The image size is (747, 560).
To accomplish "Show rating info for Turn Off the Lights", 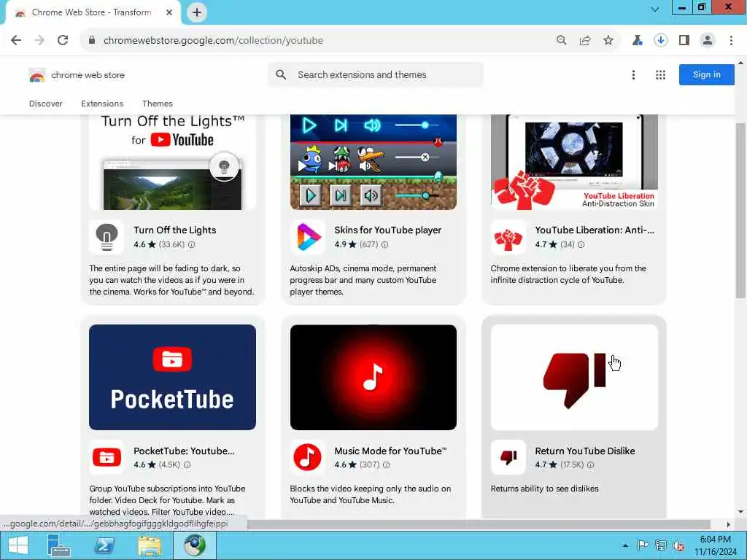I will click(x=192, y=245).
